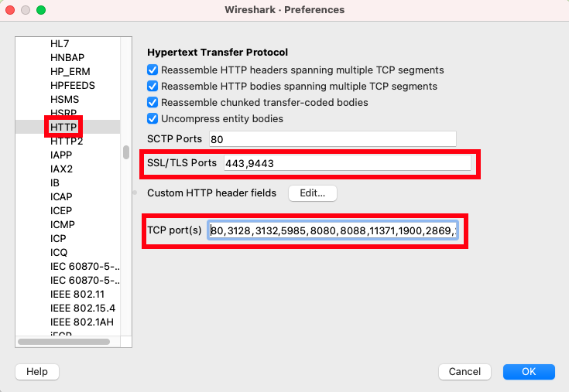The image size is (569, 392).
Task: Toggle Reassemble chunked transfer-coded bodies
Action: (x=153, y=102)
